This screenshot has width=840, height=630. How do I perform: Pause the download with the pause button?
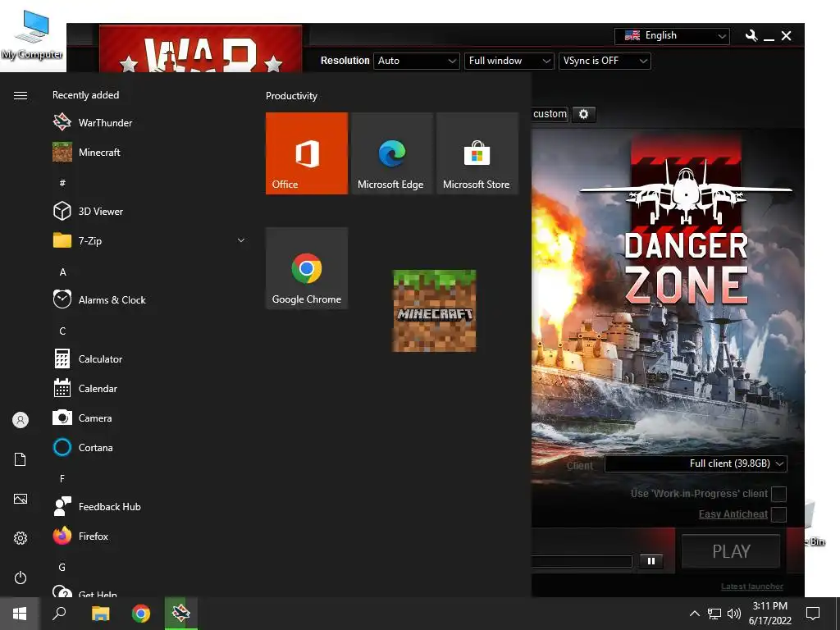pyautogui.click(x=651, y=561)
